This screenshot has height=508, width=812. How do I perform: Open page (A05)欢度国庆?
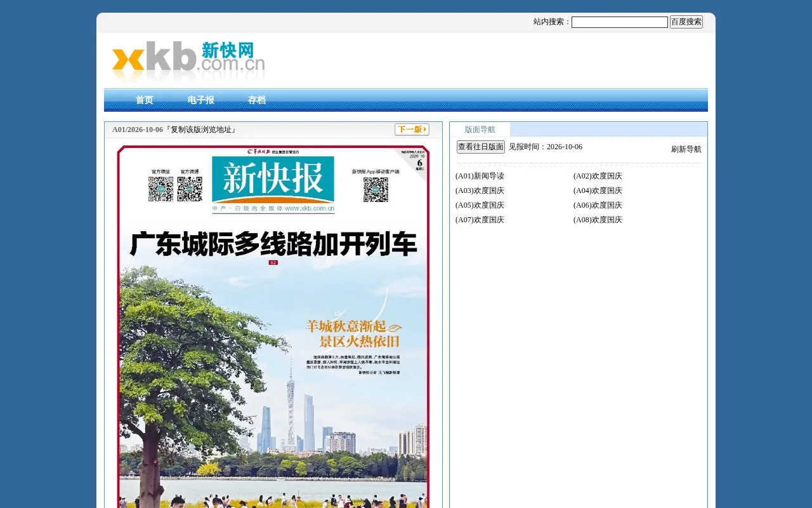(x=480, y=205)
